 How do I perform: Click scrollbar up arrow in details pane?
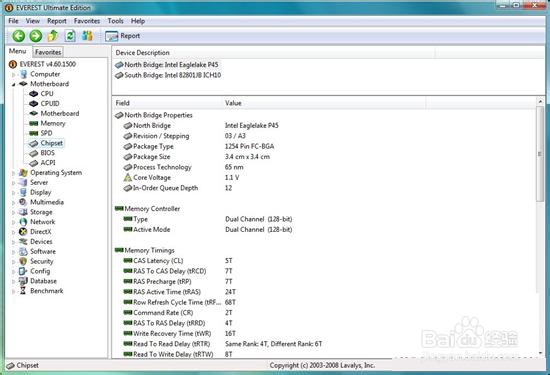(540, 102)
